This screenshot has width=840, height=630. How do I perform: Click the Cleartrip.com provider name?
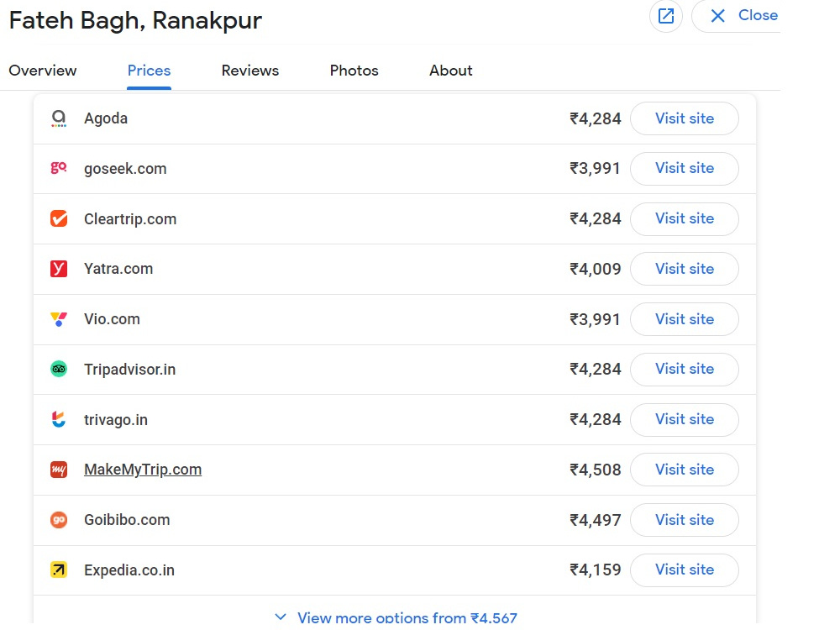tap(129, 219)
